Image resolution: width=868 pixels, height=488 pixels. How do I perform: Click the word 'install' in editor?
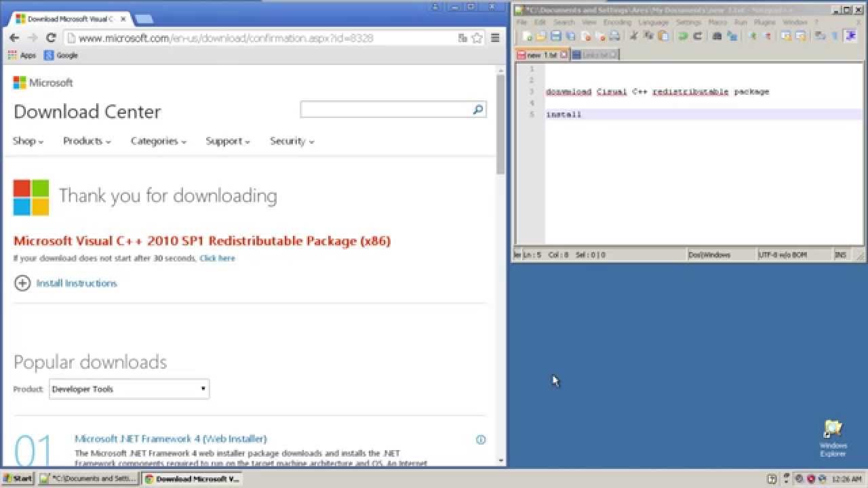click(564, 115)
